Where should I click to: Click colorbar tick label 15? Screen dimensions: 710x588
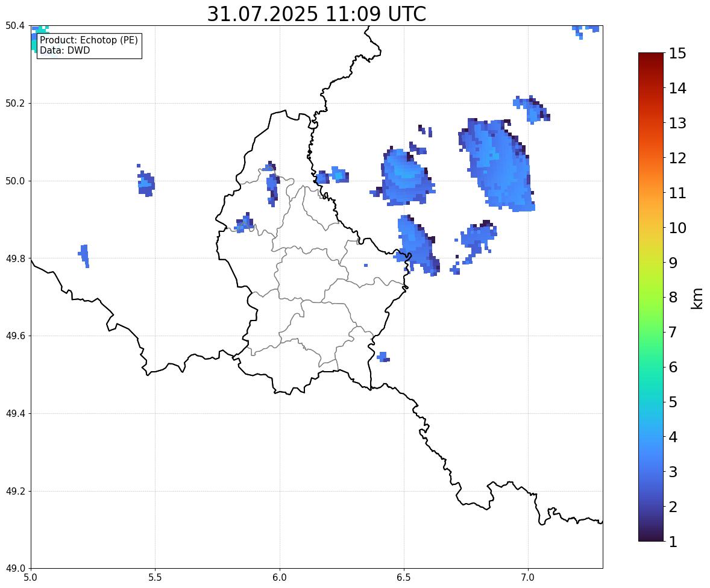click(677, 54)
